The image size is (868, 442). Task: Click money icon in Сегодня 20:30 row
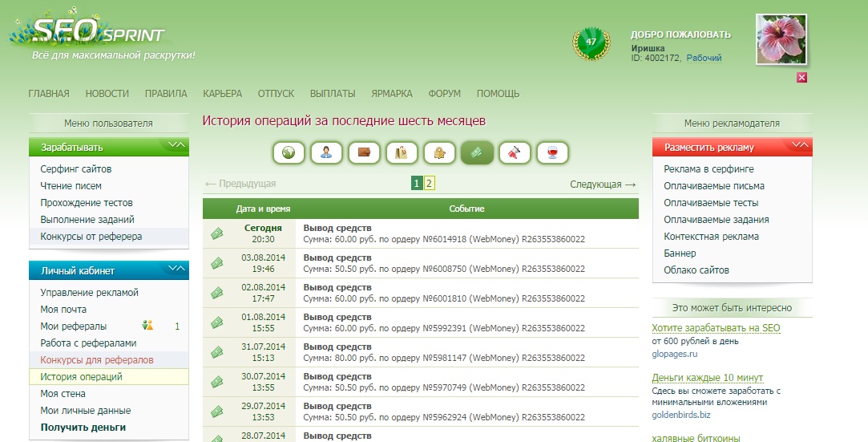pos(217,233)
